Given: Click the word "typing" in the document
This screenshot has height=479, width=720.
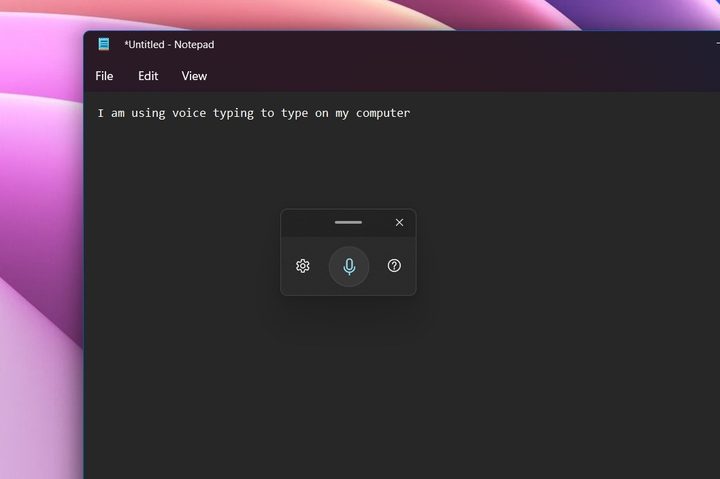Looking at the screenshot, I should tap(233, 113).
